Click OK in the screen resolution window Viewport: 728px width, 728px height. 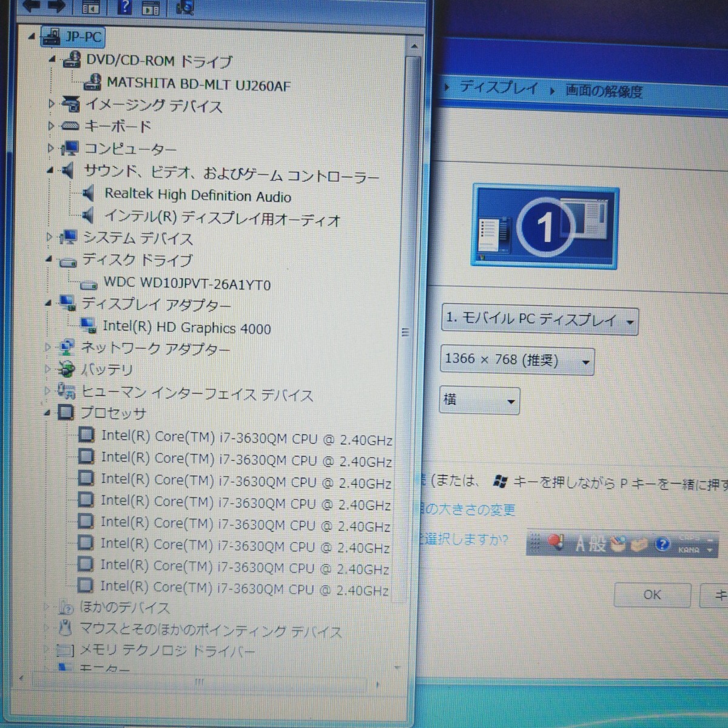click(652, 595)
